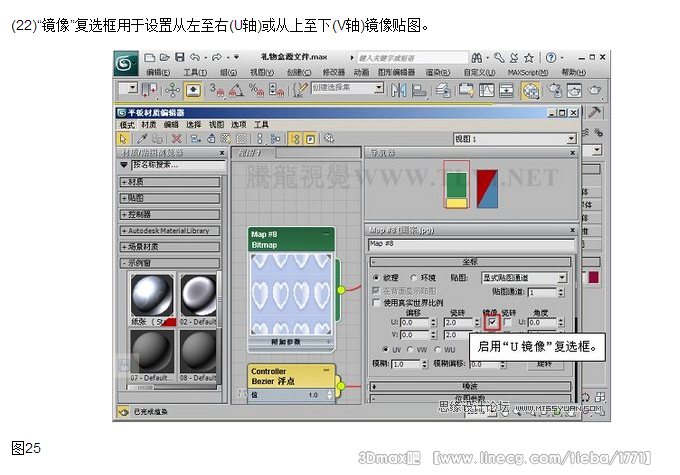Click the crimson color swatch in command panel
680x475 pixels.
point(593,278)
